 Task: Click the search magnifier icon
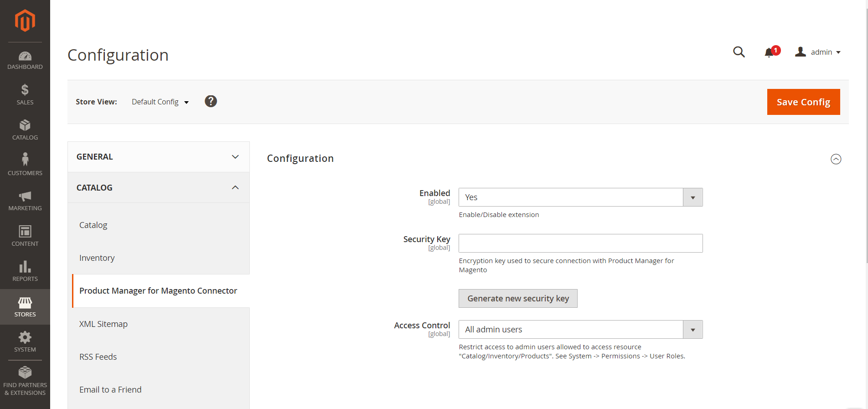click(739, 52)
